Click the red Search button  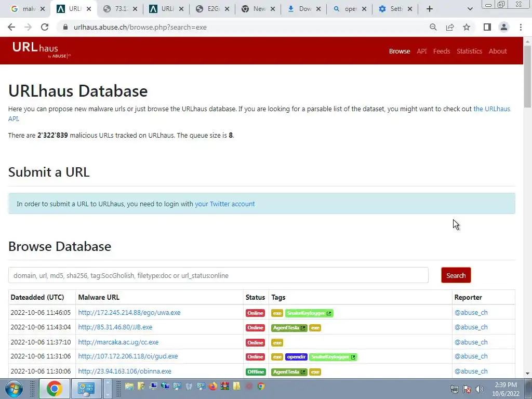(456, 275)
